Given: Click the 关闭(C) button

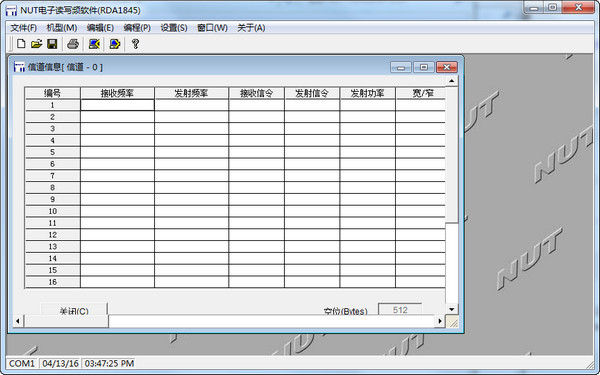Looking at the screenshot, I should 74,309.
